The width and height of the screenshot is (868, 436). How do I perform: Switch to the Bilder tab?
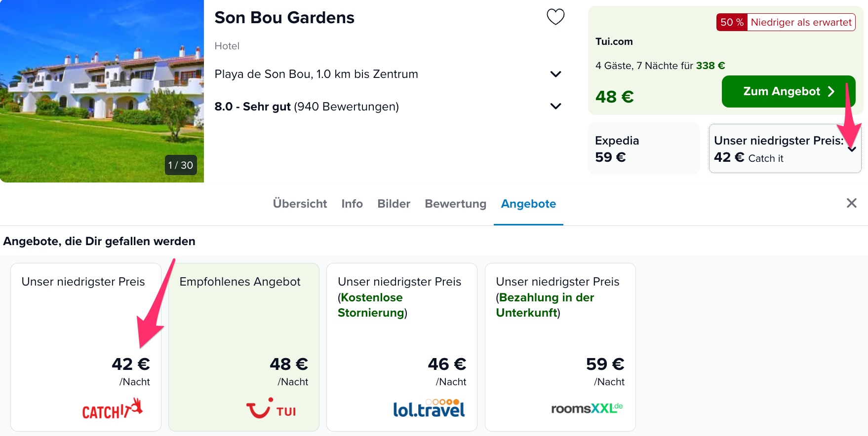click(394, 204)
